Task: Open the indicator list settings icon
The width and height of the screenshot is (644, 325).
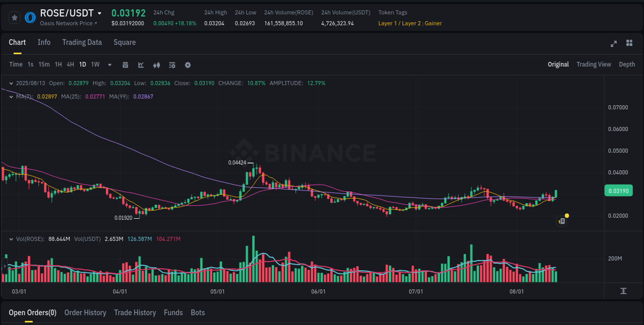Action: (x=172, y=65)
